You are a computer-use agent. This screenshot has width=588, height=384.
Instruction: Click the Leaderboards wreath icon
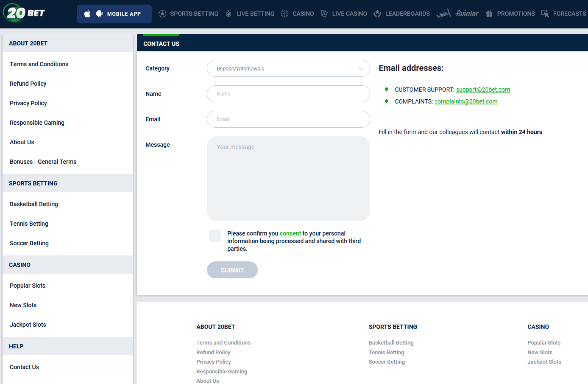(x=377, y=14)
